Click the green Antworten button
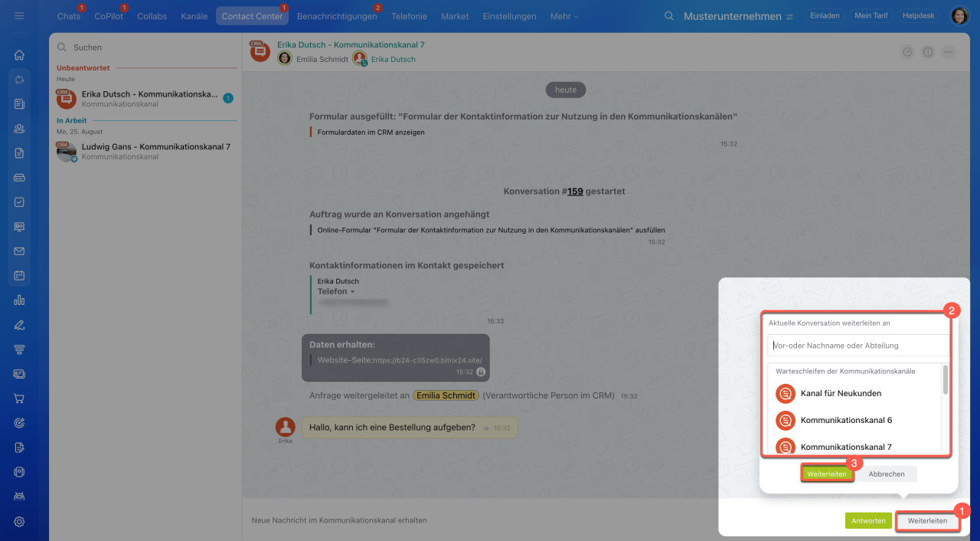 pos(869,520)
